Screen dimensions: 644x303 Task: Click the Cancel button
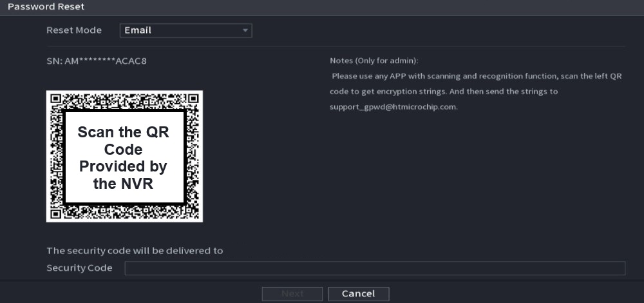[359, 293]
